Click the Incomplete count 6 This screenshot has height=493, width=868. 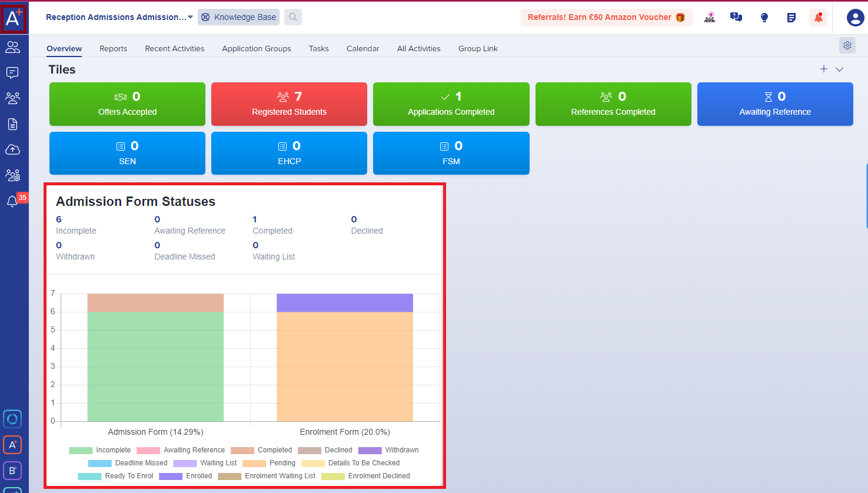(59, 219)
